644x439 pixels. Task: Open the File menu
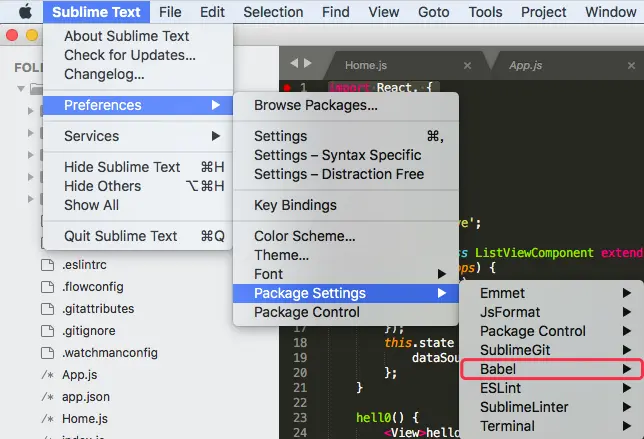(170, 12)
